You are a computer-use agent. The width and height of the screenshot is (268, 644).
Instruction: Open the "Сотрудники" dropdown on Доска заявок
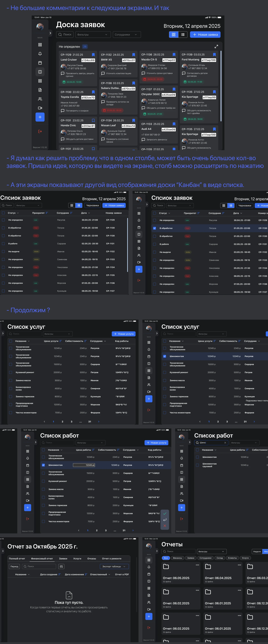click(x=127, y=35)
